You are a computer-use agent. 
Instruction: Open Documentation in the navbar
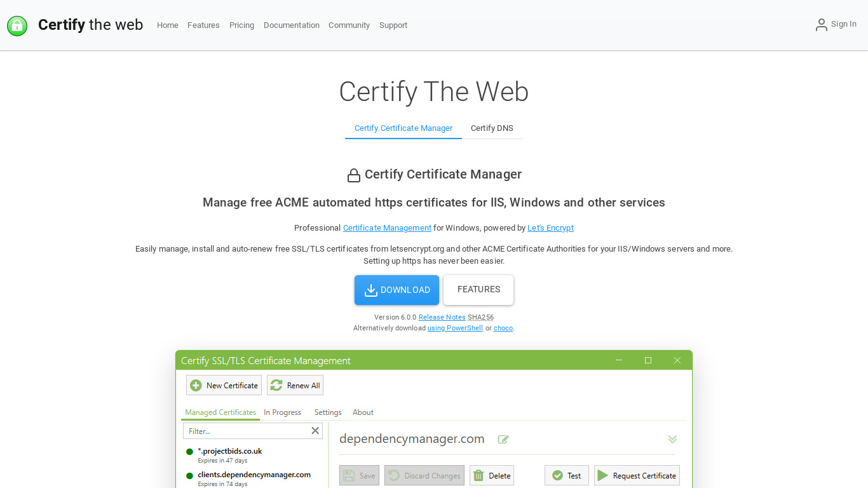coord(292,25)
